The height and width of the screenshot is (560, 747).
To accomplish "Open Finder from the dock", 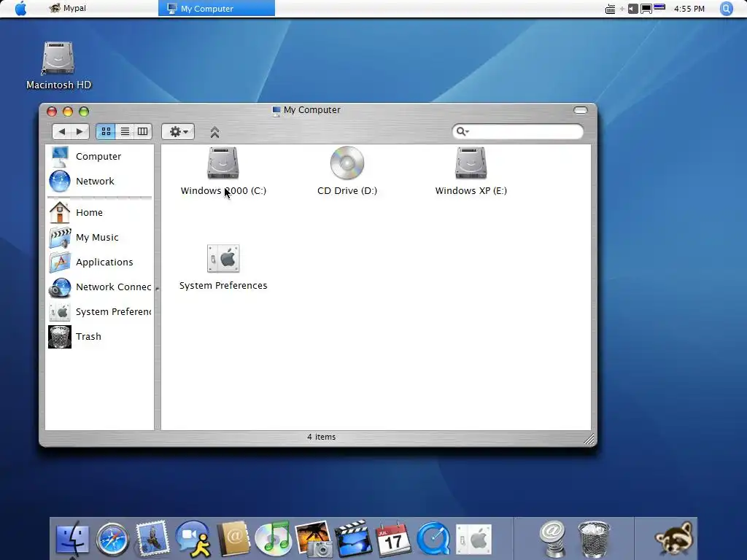I will [72, 540].
